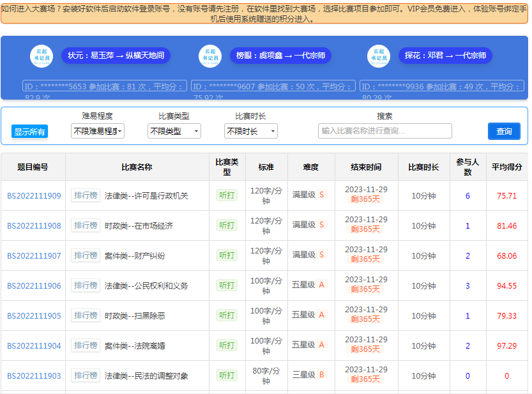Click average score 94.55
The image size is (532, 394).
click(x=507, y=286)
